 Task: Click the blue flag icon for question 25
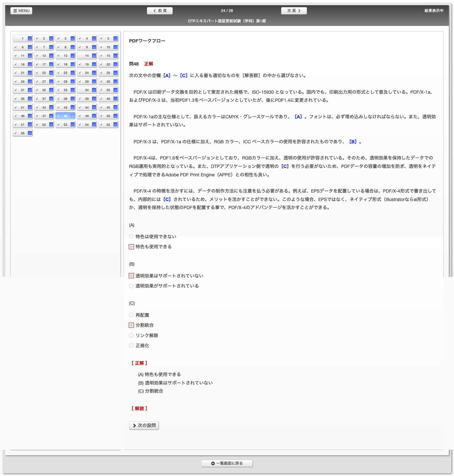click(115, 73)
